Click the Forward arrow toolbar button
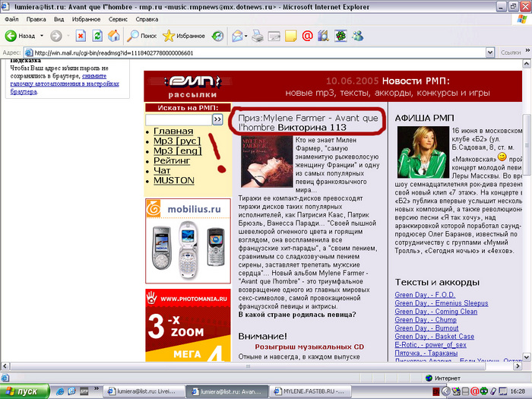Screen dimensions: 532x399 [x=56, y=36]
